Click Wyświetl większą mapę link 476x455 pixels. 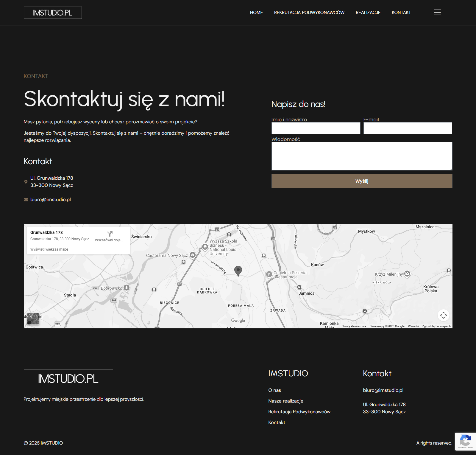tap(49, 249)
